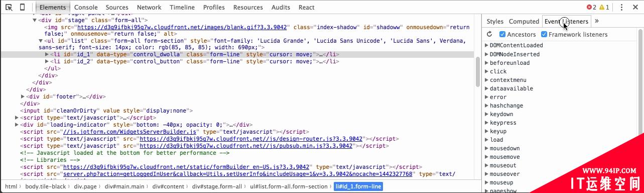This screenshot has width=644, height=193.
Task: Expand the li id_2 control_button node
Action: pyautogui.click(x=47, y=61)
